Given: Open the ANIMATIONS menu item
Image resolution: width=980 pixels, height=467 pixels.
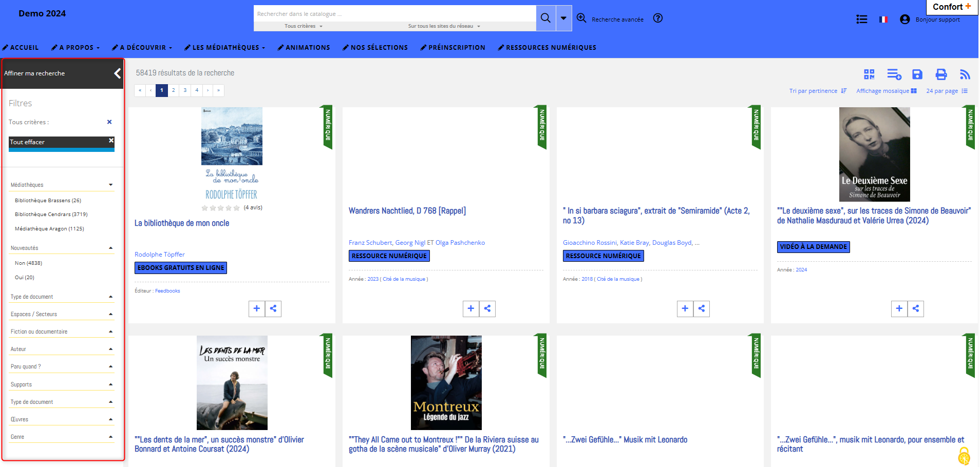Looking at the screenshot, I should (x=304, y=48).
